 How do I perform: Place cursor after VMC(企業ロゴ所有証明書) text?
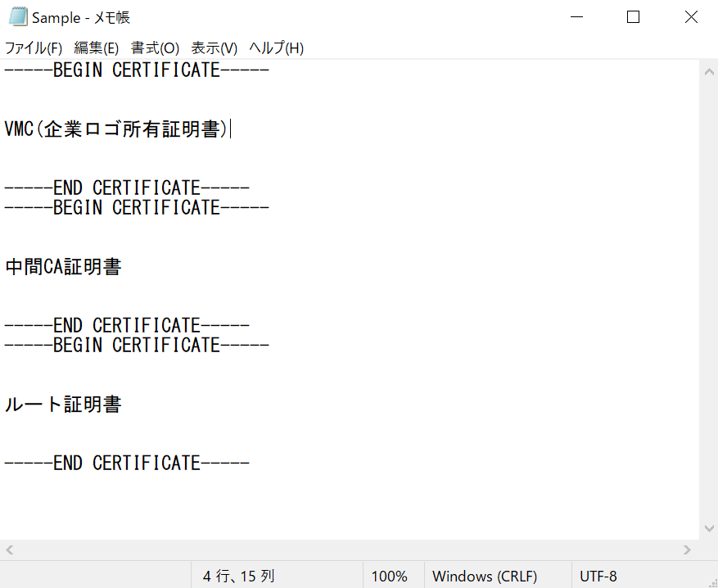pos(230,129)
